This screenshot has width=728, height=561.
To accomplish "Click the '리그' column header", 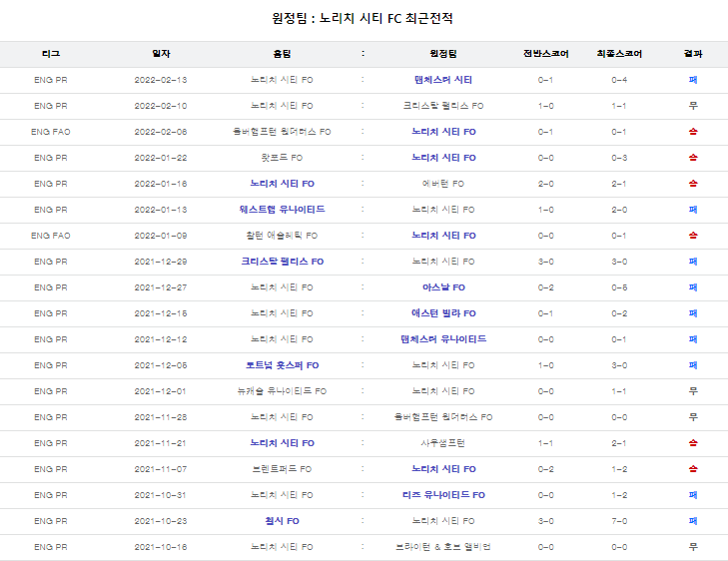I will [x=51, y=54].
